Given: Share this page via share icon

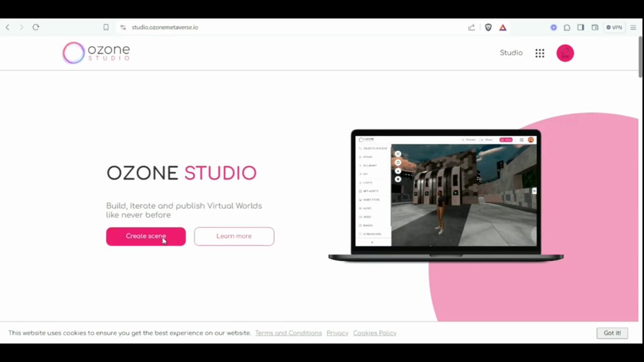Looking at the screenshot, I should (x=471, y=27).
